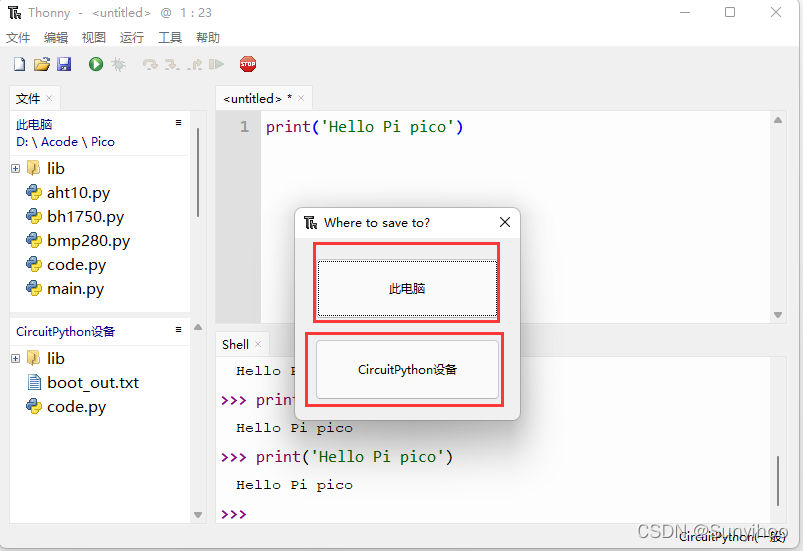Click the Save floppy disk icon
The height and width of the screenshot is (551, 803).
[64, 64]
